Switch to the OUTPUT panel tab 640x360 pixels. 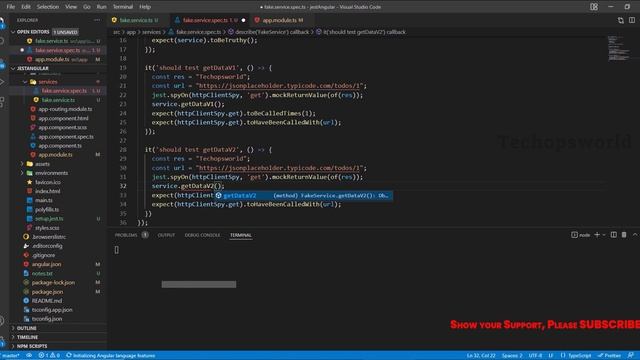[166, 235]
